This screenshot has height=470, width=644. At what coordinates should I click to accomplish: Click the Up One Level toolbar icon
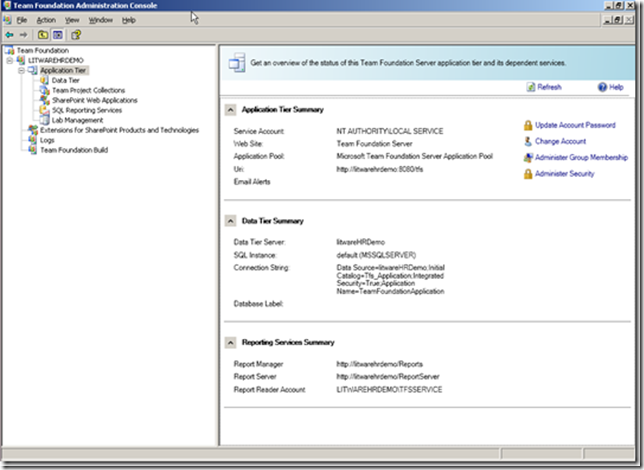tap(43, 34)
